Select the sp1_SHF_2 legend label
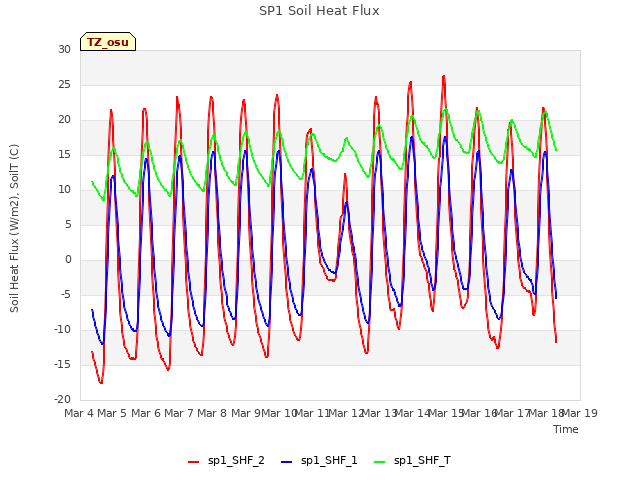Image resolution: width=640 pixels, height=480 pixels. 236,461
